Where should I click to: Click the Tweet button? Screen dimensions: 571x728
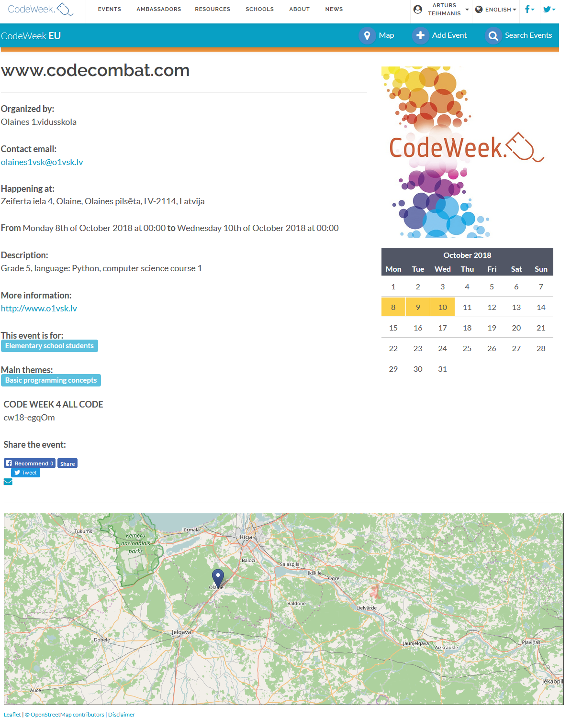coord(25,473)
